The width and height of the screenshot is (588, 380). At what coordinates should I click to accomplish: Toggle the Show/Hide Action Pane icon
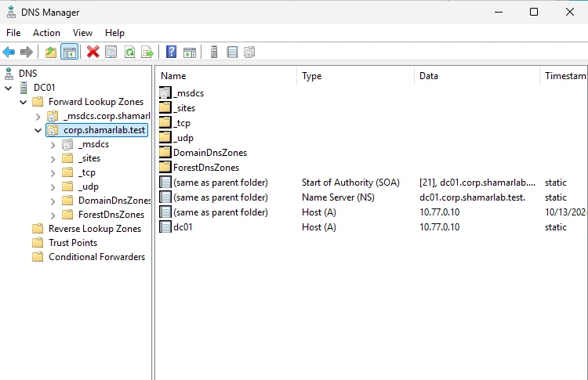(x=190, y=52)
